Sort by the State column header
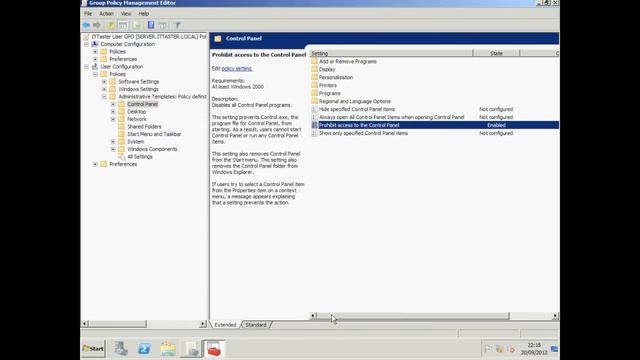Viewport: 640px width, 360px height. (496, 53)
